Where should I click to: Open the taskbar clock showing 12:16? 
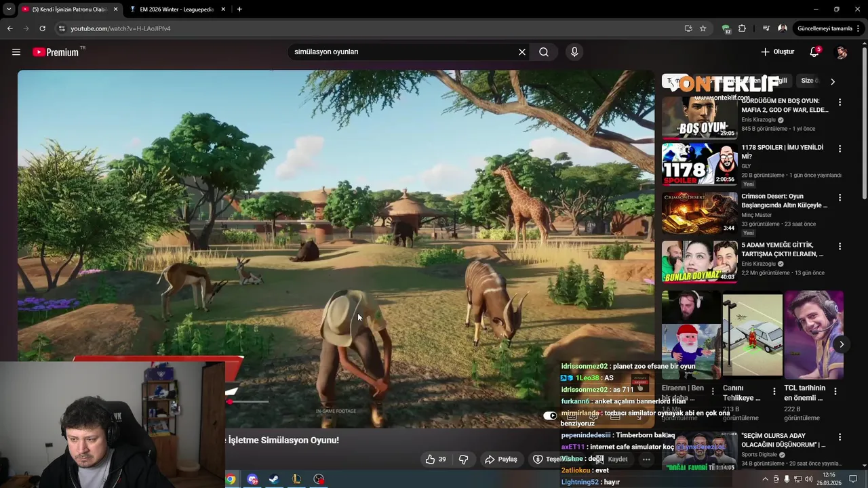pyautogui.click(x=829, y=479)
